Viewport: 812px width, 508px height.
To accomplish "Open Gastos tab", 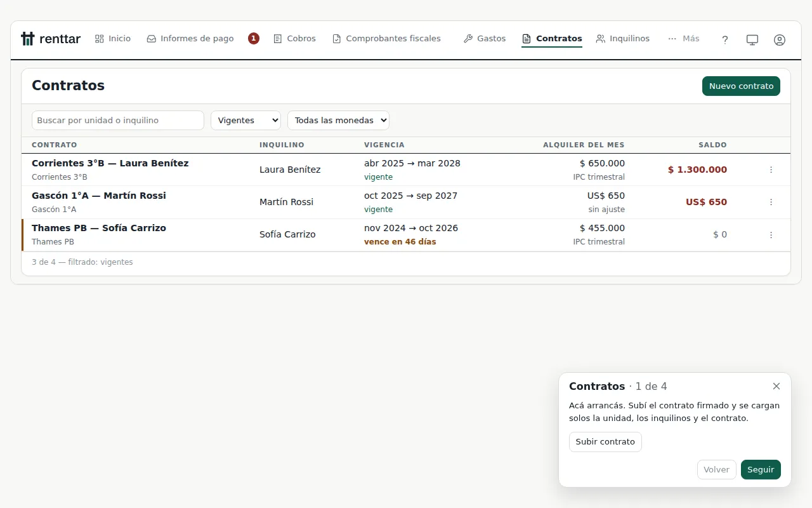I will 485,39.
